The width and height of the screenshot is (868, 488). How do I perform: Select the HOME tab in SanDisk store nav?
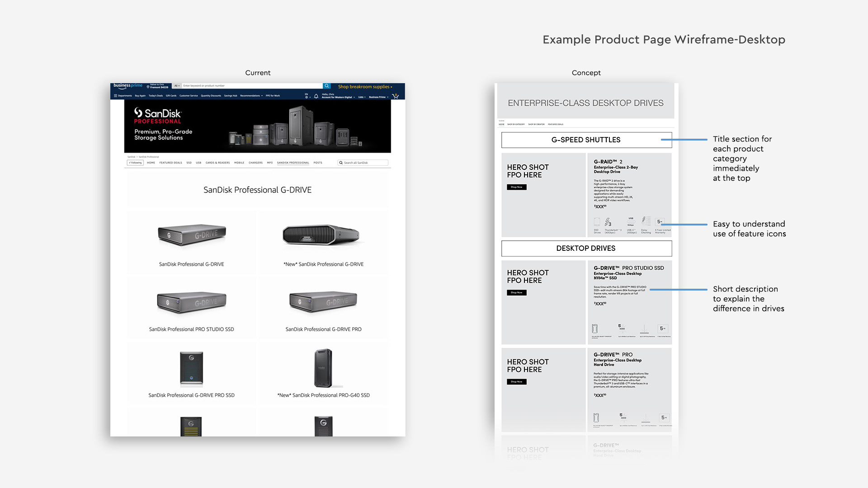(151, 163)
